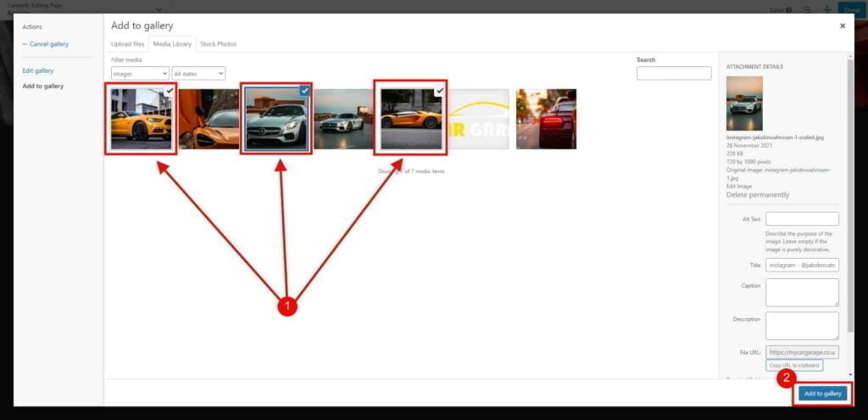Close the Add to gallery dialog
The height and width of the screenshot is (420, 868).
(842, 26)
